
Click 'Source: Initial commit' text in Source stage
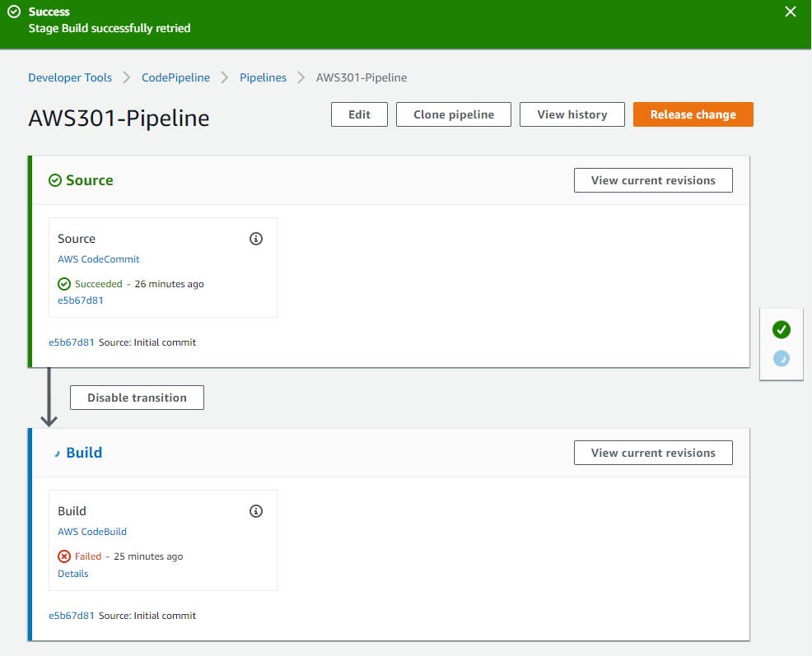[147, 342]
